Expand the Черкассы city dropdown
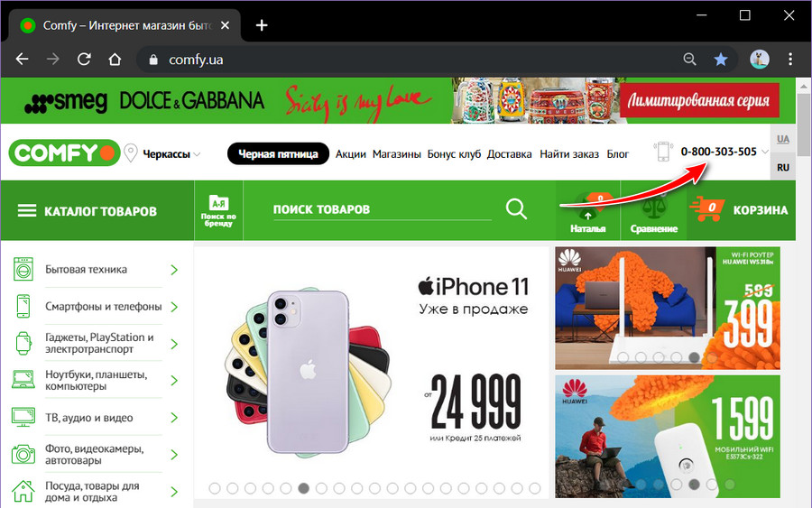 pyautogui.click(x=171, y=154)
